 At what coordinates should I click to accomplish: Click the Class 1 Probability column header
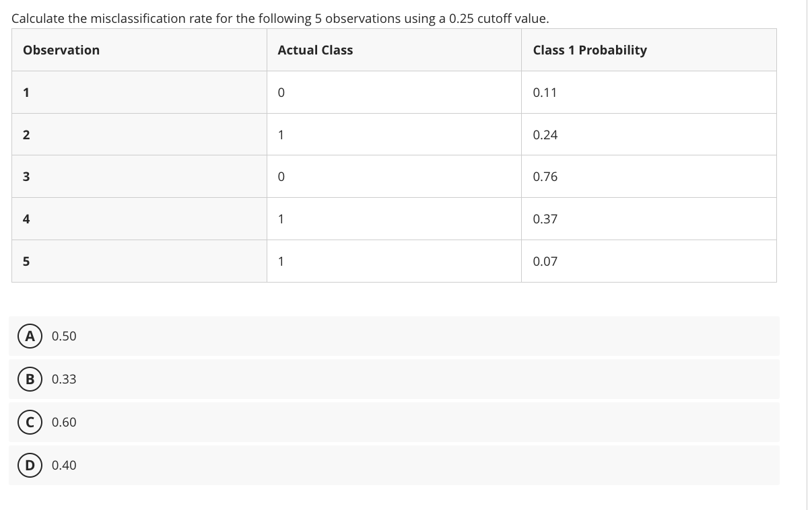[589, 50]
